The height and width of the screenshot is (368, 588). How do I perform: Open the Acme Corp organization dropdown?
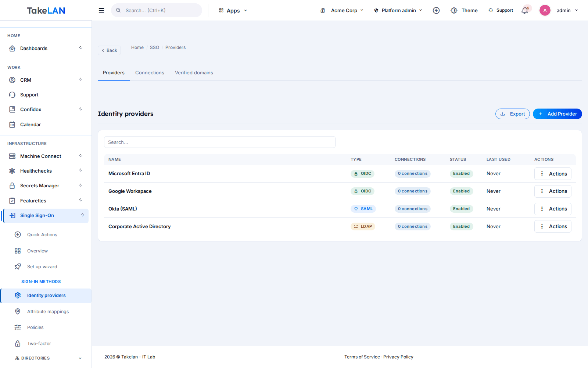pos(342,10)
